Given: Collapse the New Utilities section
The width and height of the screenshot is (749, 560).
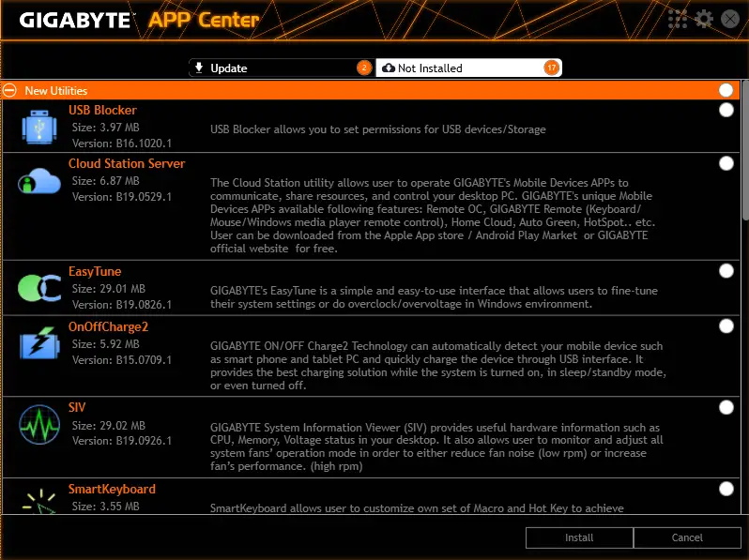Looking at the screenshot, I should pos(9,90).
